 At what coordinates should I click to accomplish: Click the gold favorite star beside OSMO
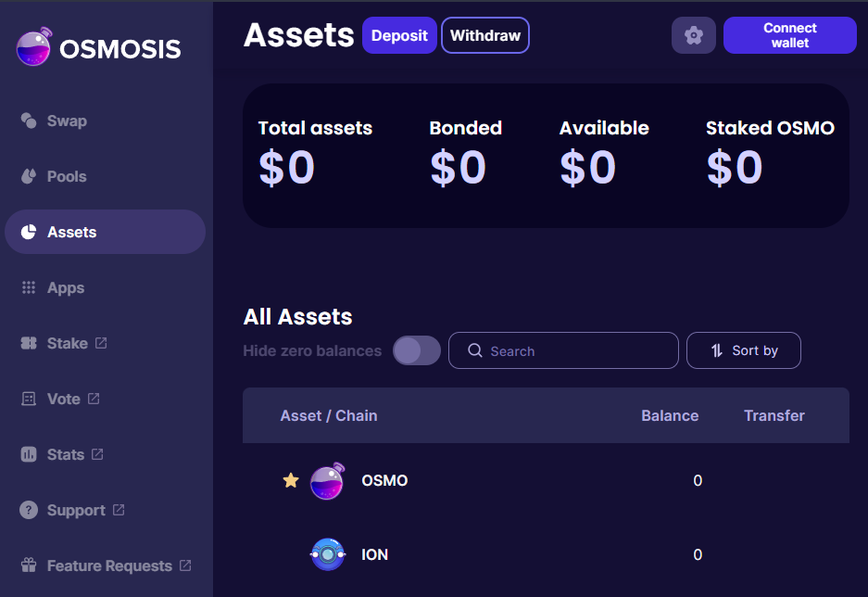291,480
